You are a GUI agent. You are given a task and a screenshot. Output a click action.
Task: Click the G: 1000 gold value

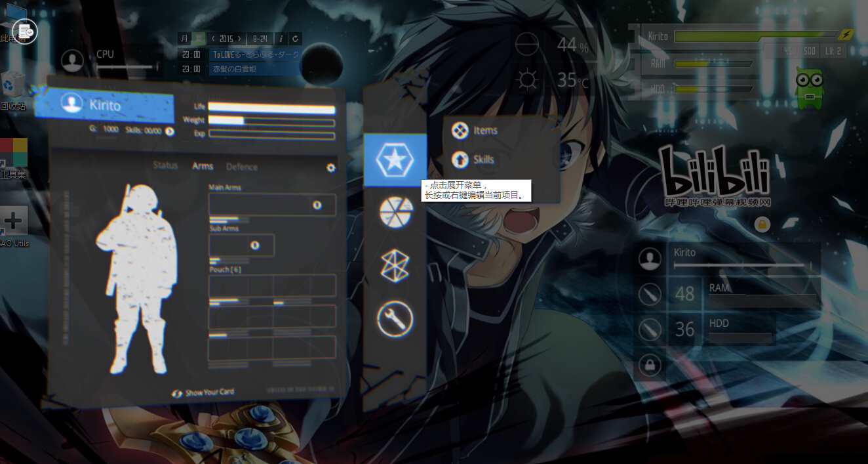105,130
